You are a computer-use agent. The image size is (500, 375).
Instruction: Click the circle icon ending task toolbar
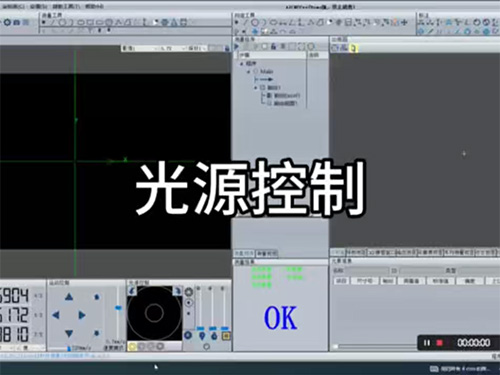pos(311,46)
